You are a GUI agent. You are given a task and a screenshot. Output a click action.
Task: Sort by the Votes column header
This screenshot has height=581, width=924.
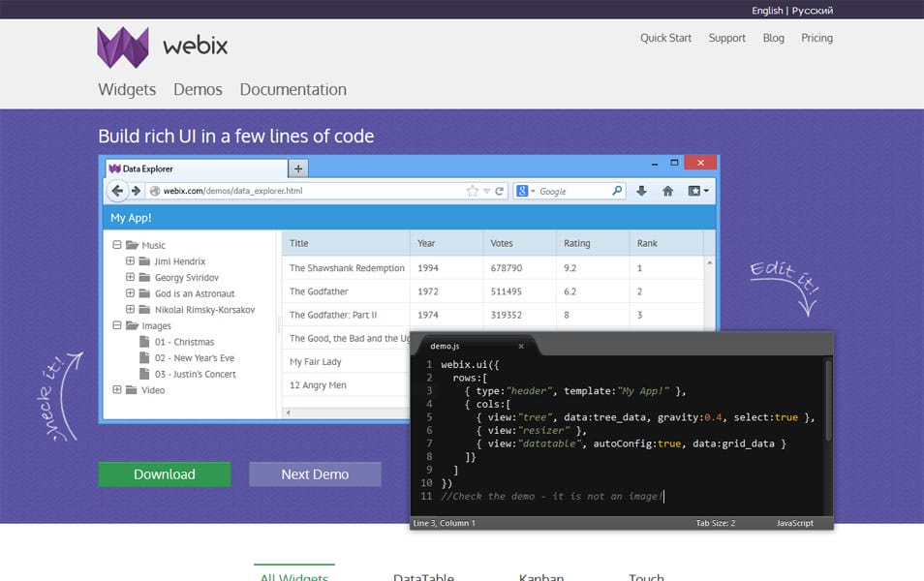(520, 243)
